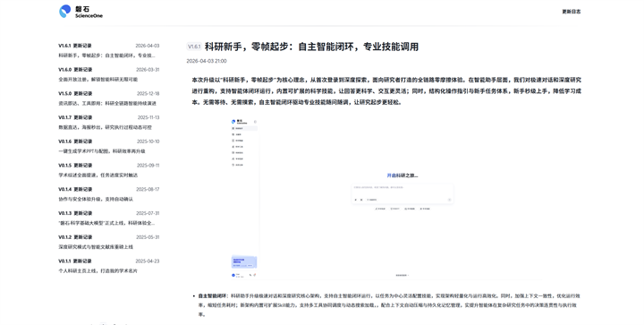Click the ScienceOne logo icon
This screenshot has height=325, width=644.
point(65,12)
